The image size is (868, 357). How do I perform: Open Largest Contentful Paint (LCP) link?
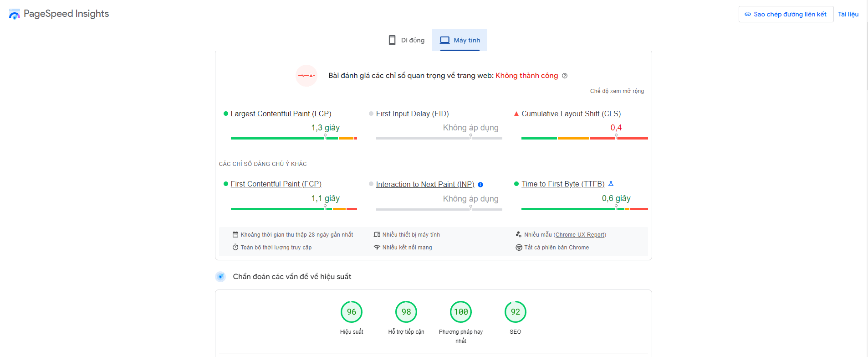pyautogui.click(x=281, y=114)
